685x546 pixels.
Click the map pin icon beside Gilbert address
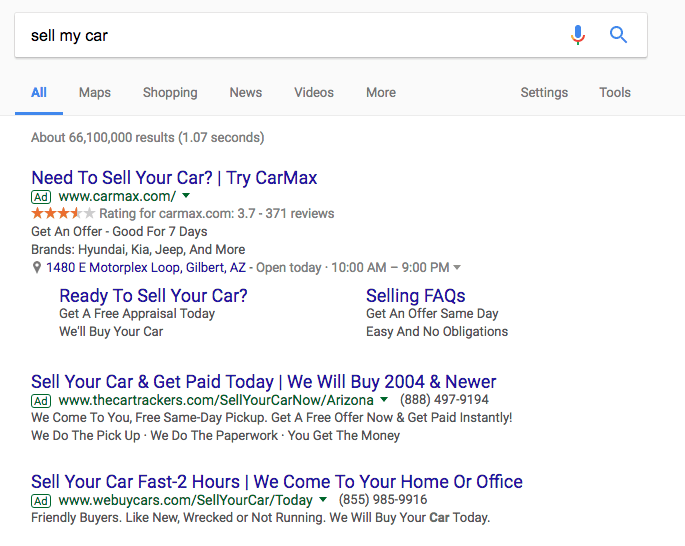[x=37, y=268]
